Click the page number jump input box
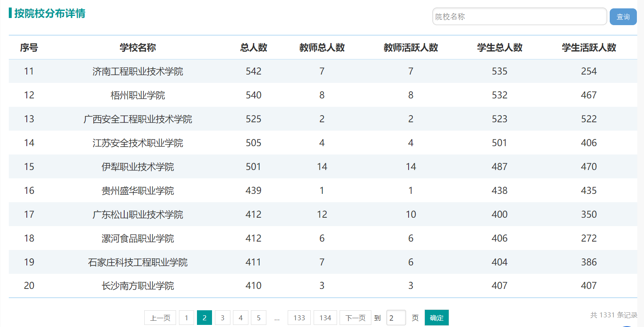This screenshot has height=327, width=644. coord(396,318)
